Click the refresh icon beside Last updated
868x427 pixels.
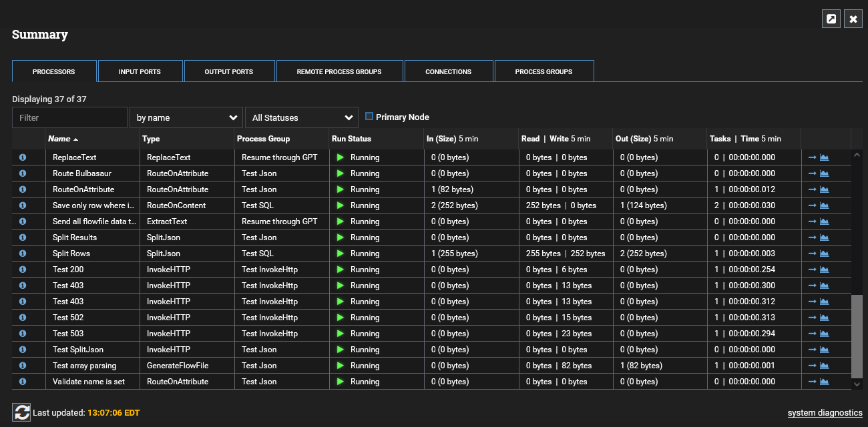(22, 412)
